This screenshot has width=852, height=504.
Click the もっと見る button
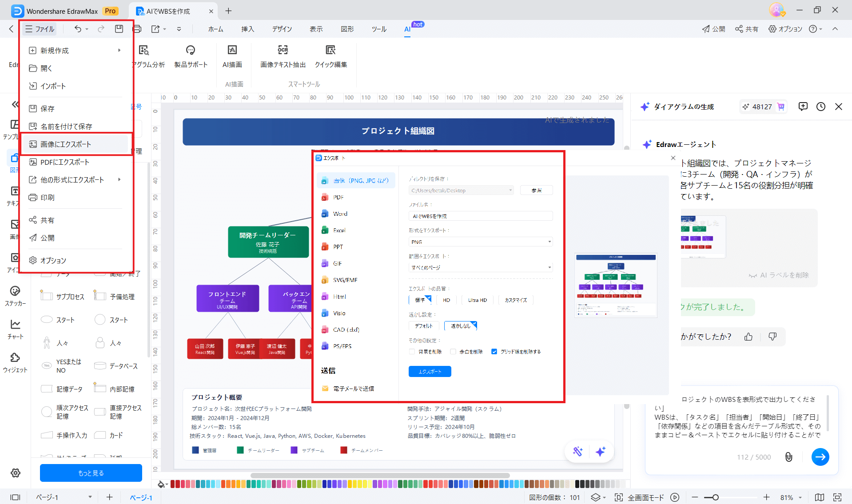[91, 472]
